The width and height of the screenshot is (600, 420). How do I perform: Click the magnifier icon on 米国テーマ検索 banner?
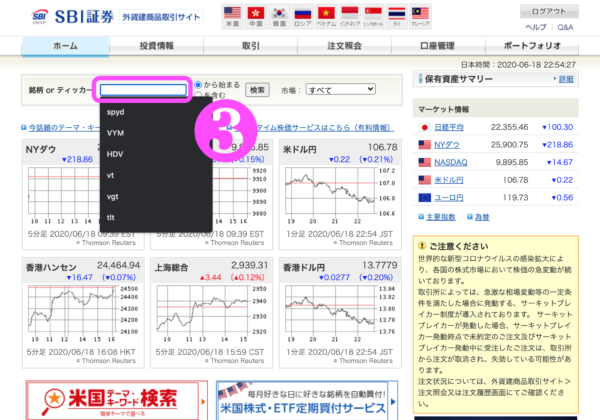tap(53, 401)
